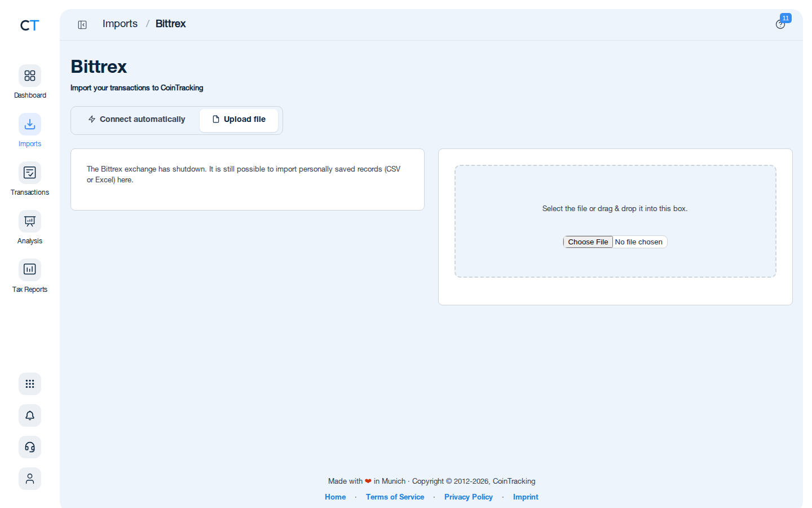Click the Choose File button
812x508 pixels.
(x=588, y=242)
